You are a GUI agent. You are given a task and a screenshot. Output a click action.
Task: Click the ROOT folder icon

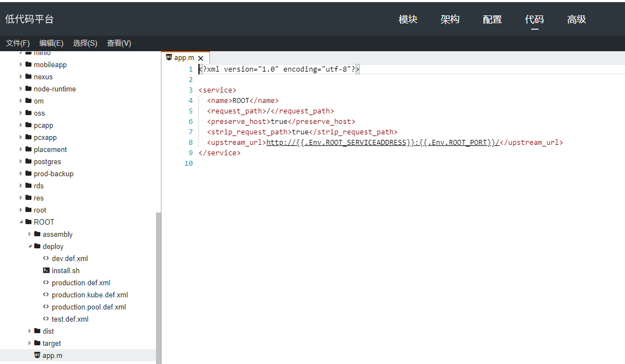28,222
